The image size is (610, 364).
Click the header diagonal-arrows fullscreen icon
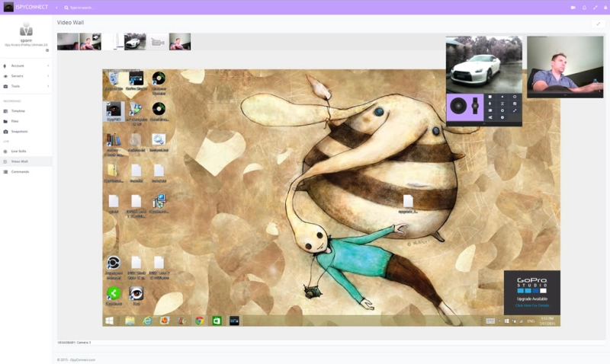tap(595, 8)
